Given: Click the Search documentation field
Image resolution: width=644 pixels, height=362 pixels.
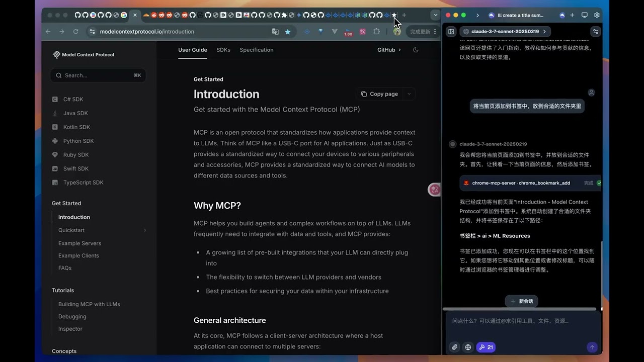Looking at the screenshot, I should 98,75.
